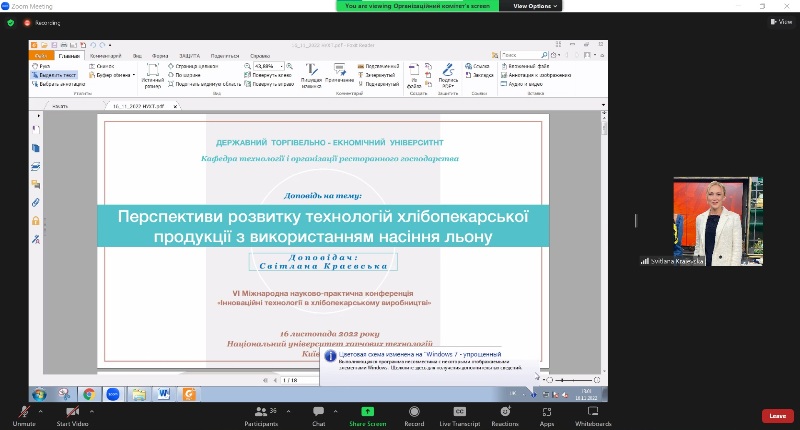Open the View Options dropdown

pyautogui.click(x=535, y=6)
